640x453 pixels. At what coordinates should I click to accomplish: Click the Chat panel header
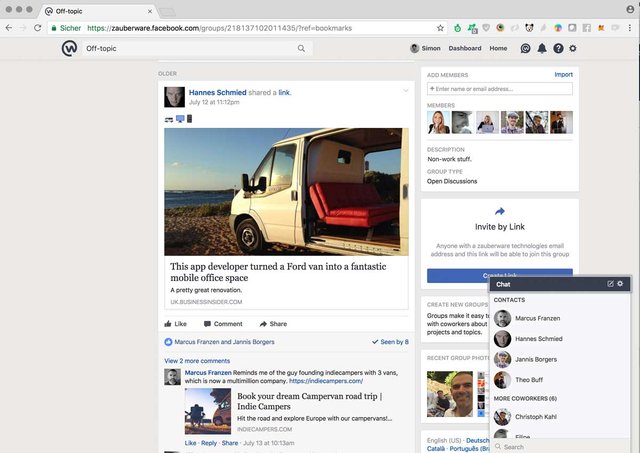(x=560, y=284)
